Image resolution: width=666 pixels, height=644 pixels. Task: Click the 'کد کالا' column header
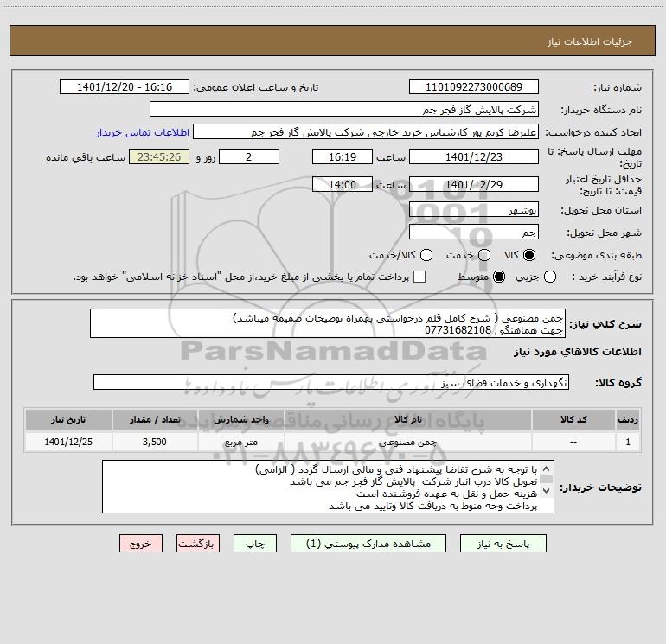[x=573, y=419]
